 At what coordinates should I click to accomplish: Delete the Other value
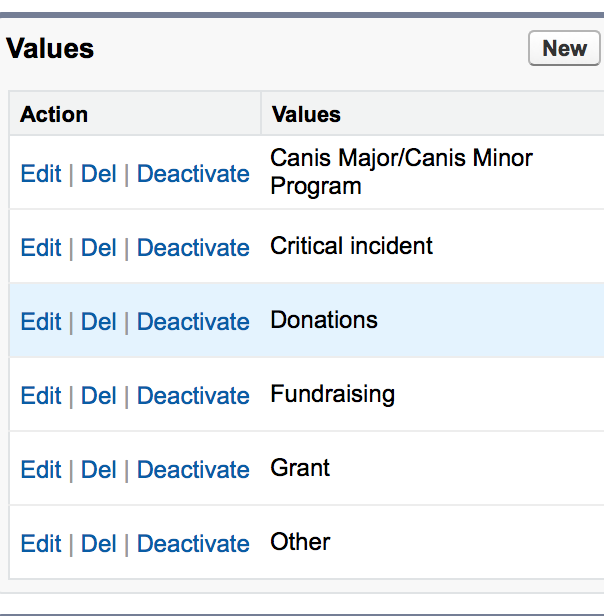[99, 544]
